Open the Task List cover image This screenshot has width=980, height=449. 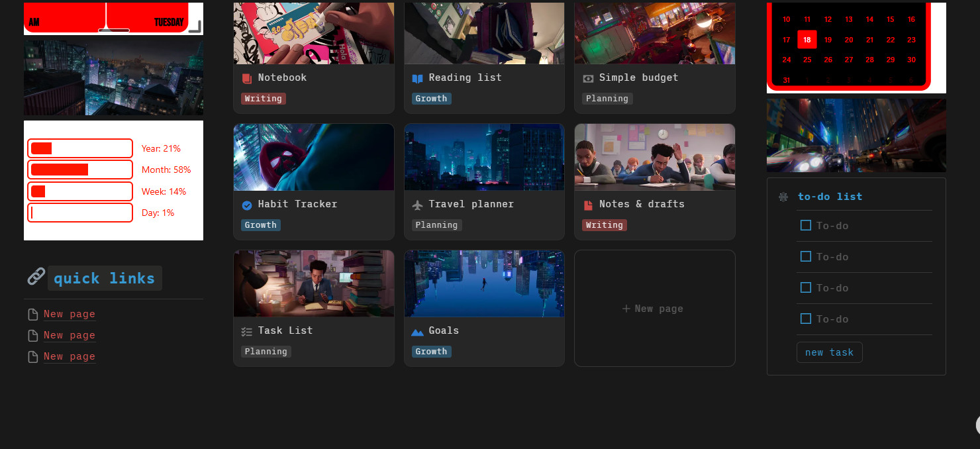314,283
